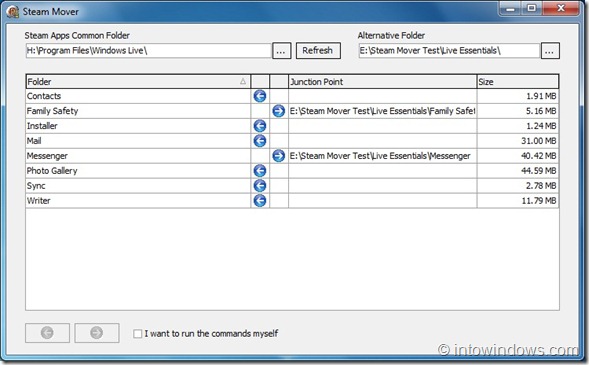Click the Refresh button
589x365 pixels.
click(x=318, y=51)
